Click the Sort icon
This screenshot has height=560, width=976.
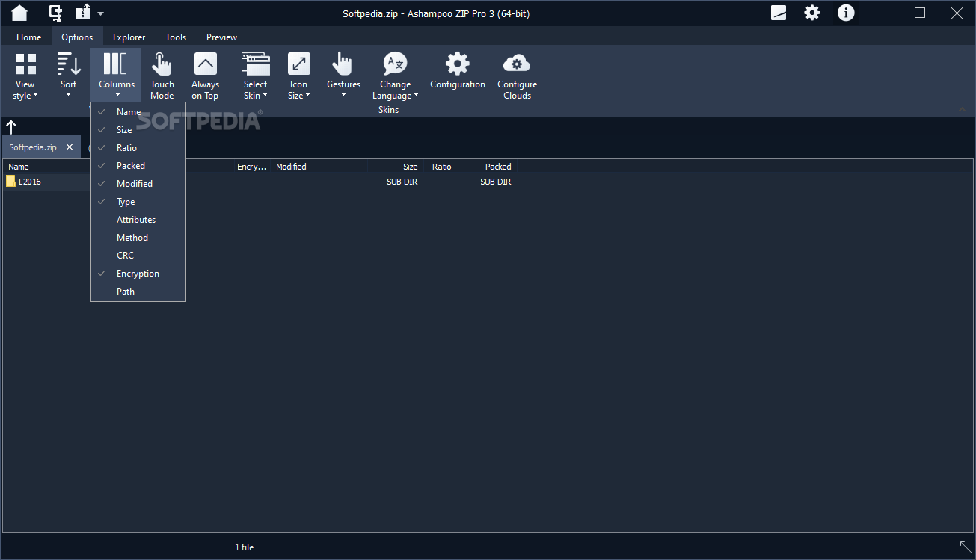pos(69,64)
